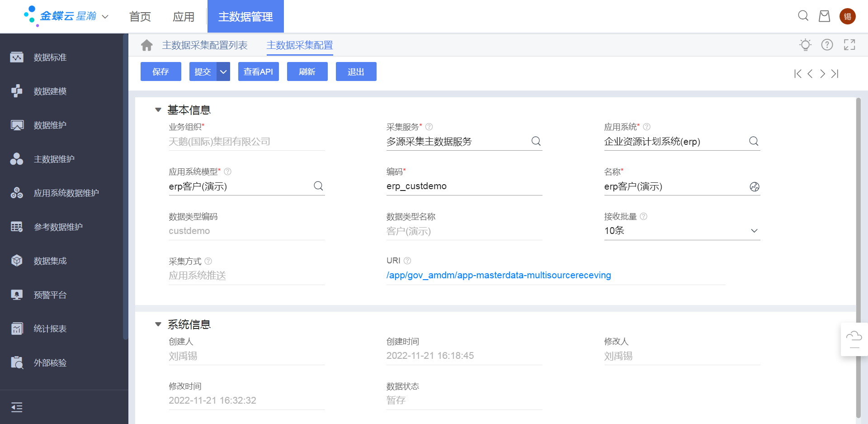This screenshot has width=868, height=424.
Task: Open the message inbox icon
Action: point(825,16)
